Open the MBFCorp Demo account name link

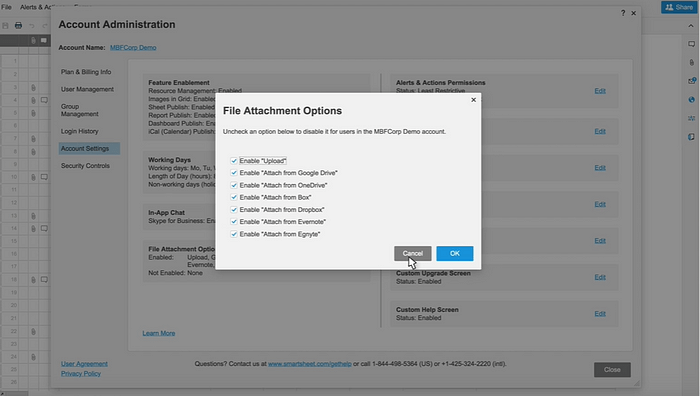[133, 47]
